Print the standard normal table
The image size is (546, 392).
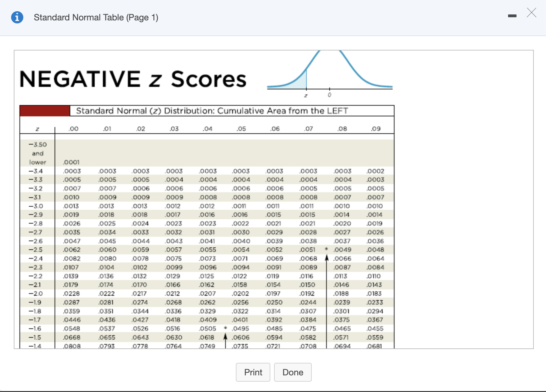point(253,372)
